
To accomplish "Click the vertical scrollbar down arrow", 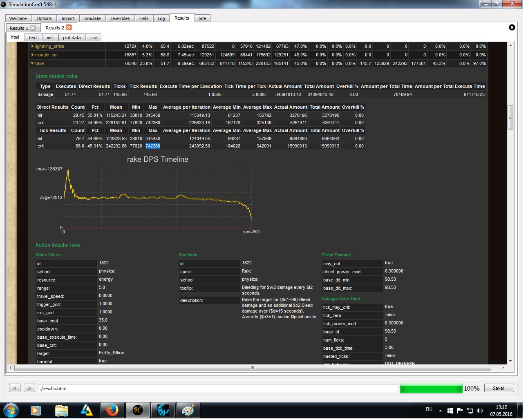I will click(510, 361).
